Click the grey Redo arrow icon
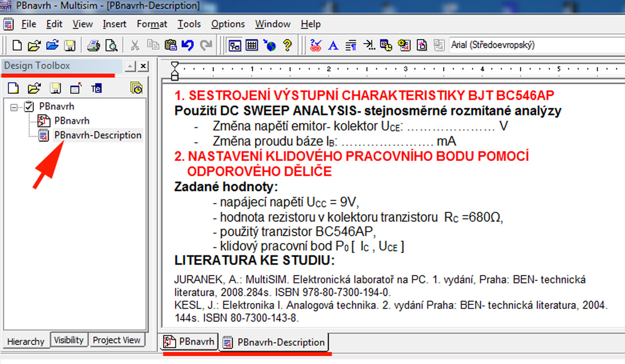The image size is (625, 364). click(x=206, y=45)
